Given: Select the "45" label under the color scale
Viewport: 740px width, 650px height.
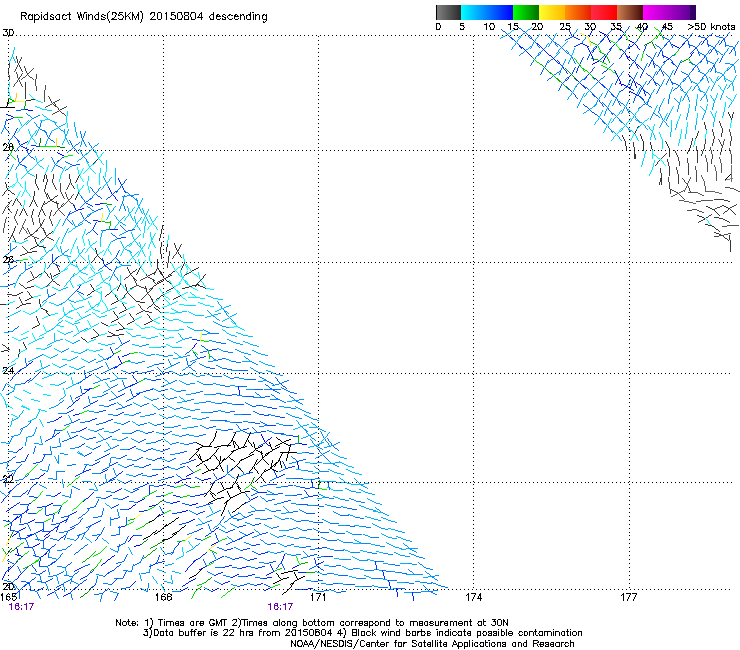Looking at the screenshot, I should pos(667,27).
